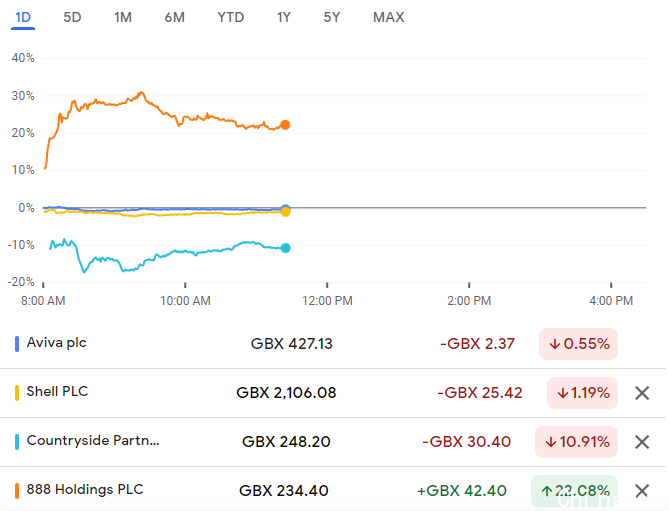Click the Shell 1.19% change badge
669x511 pixels.
click(x=582, y=393)
